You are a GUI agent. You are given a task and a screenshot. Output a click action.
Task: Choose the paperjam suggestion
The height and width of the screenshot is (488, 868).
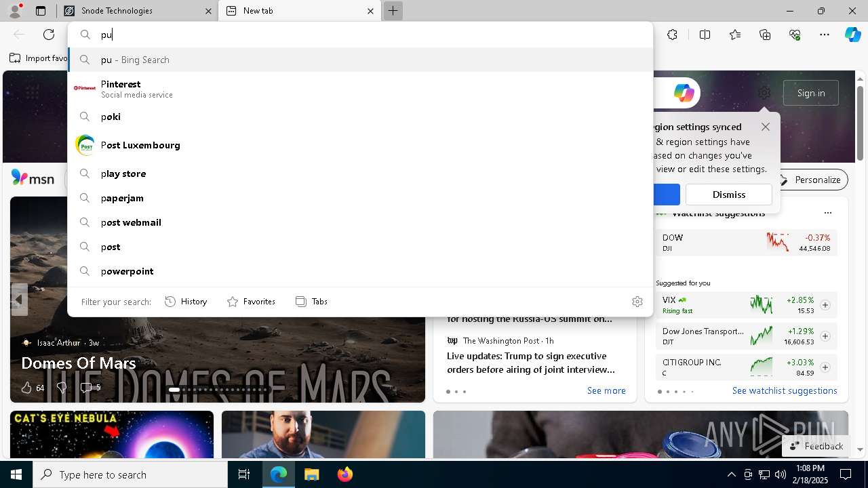coord(360,198)
